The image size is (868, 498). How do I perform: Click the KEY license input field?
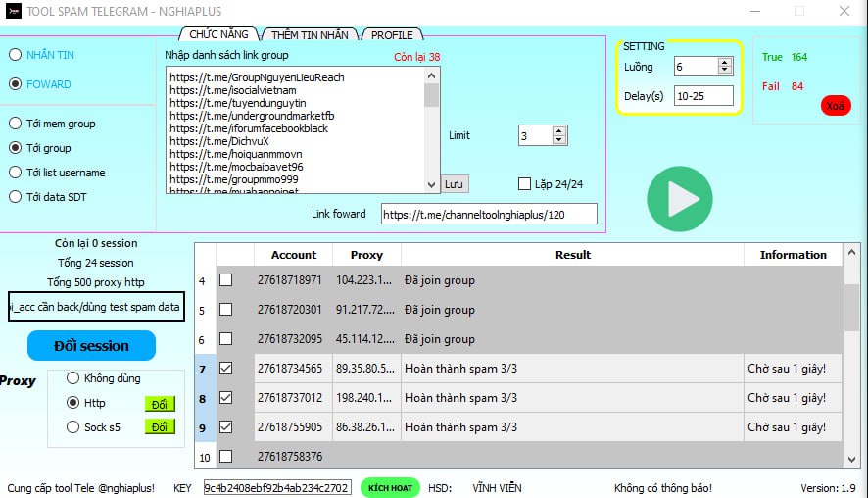tap(277, 487)
